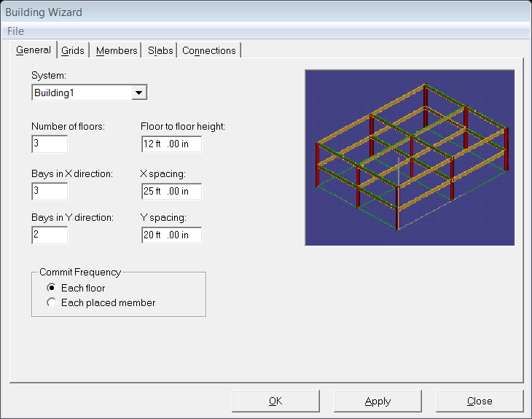The height and width of the screenshot is (419, 532).
Task: Click the Close button
Action: coord(480,401)
